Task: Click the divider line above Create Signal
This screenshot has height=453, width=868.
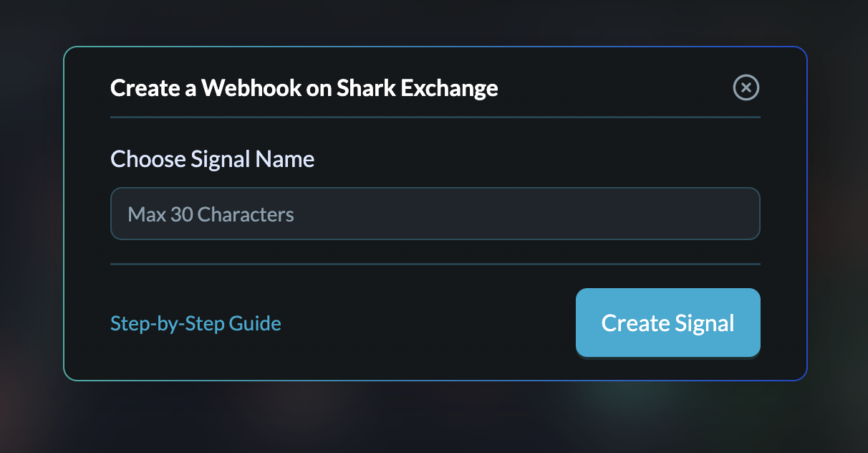Action: (x=435, y=264)
